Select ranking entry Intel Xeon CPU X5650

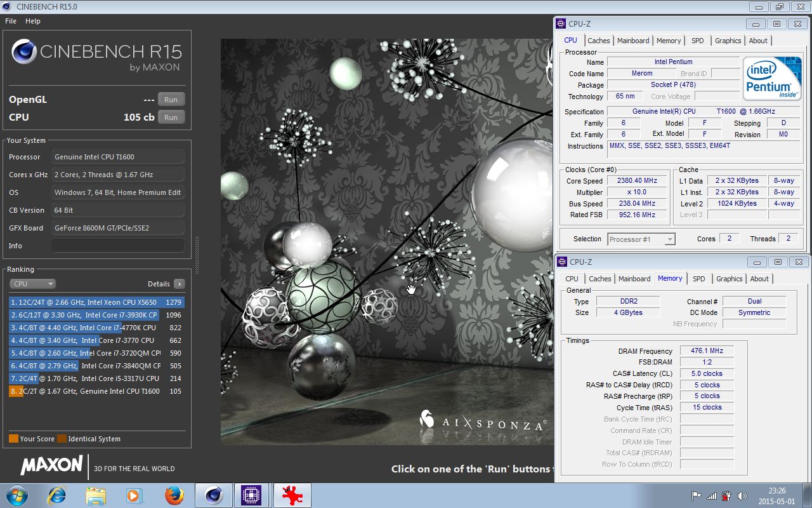coord(96,302)
